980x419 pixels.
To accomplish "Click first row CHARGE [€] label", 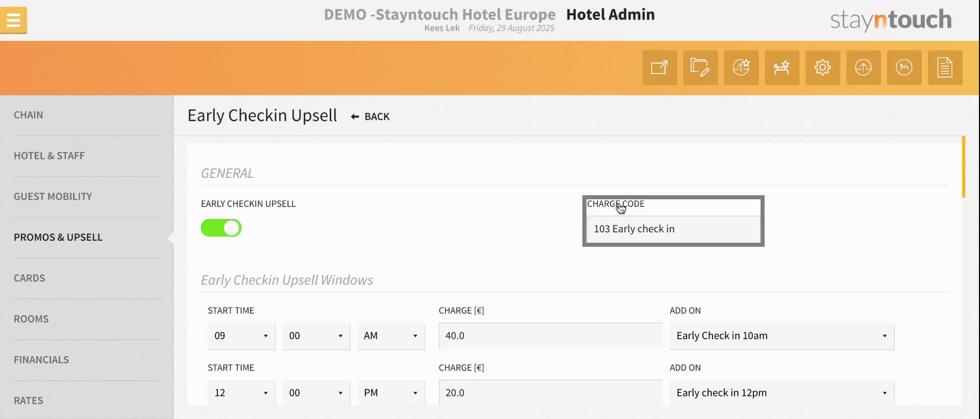I will [x=461, y=311].
